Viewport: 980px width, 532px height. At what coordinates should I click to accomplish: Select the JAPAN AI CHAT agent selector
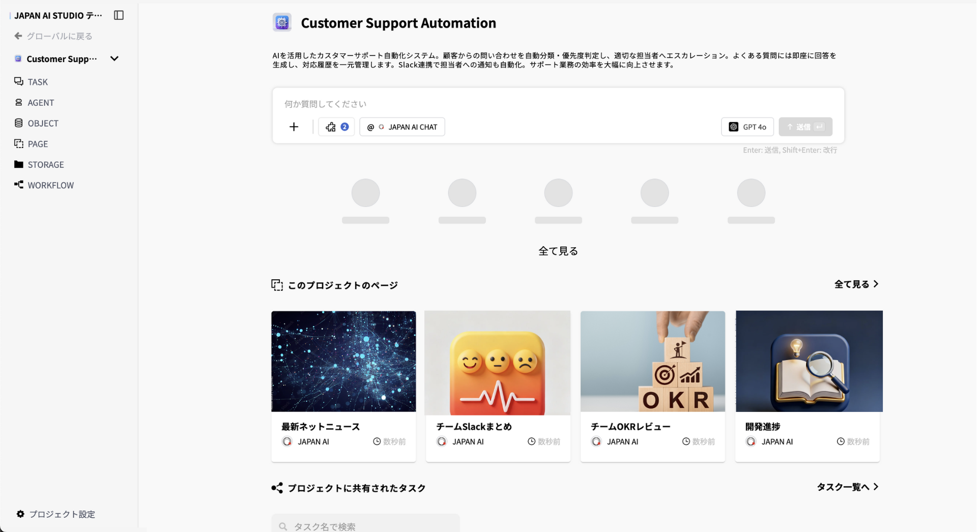(402, 127)
